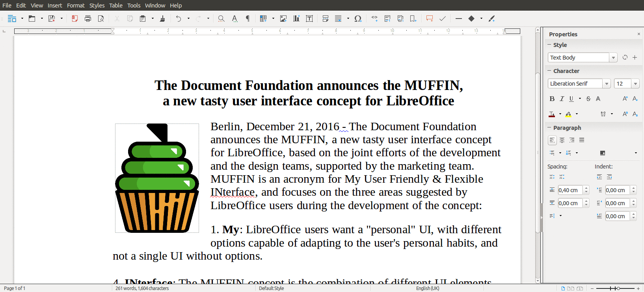The image size is (644, 292).
Task: Collapse the Character section in Properties
Action: point(549,71)
